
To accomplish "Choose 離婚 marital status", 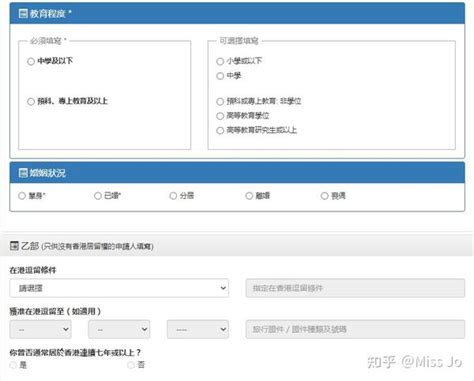I will [249, 196].
